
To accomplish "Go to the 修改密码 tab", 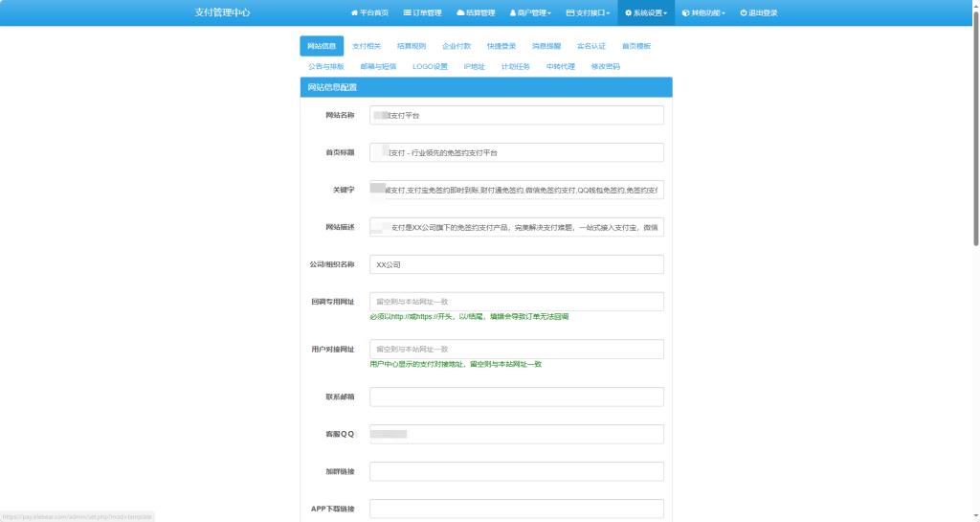I will point(606,66).
